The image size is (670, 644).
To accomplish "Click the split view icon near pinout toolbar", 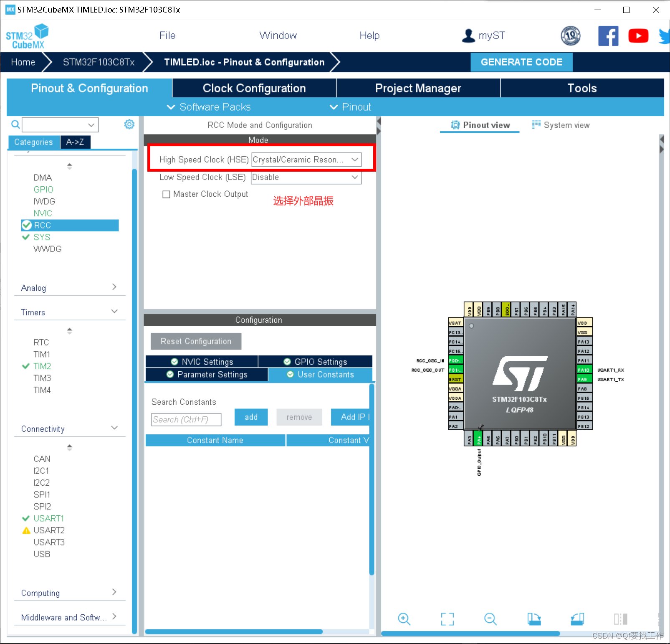I will [621, 619].
